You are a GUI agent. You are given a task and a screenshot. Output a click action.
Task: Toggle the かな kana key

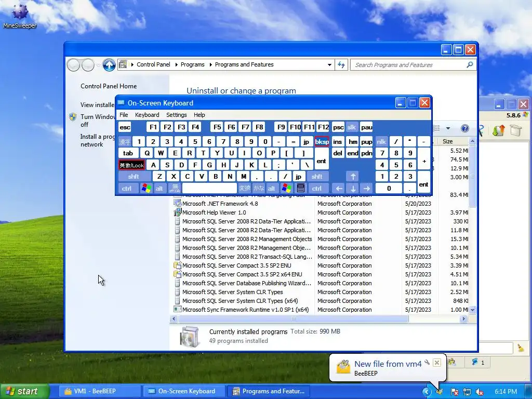[259, 188]
